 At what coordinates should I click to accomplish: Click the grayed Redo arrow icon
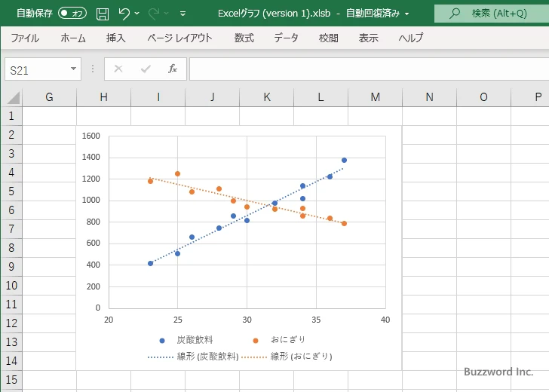tap(153, 14)
